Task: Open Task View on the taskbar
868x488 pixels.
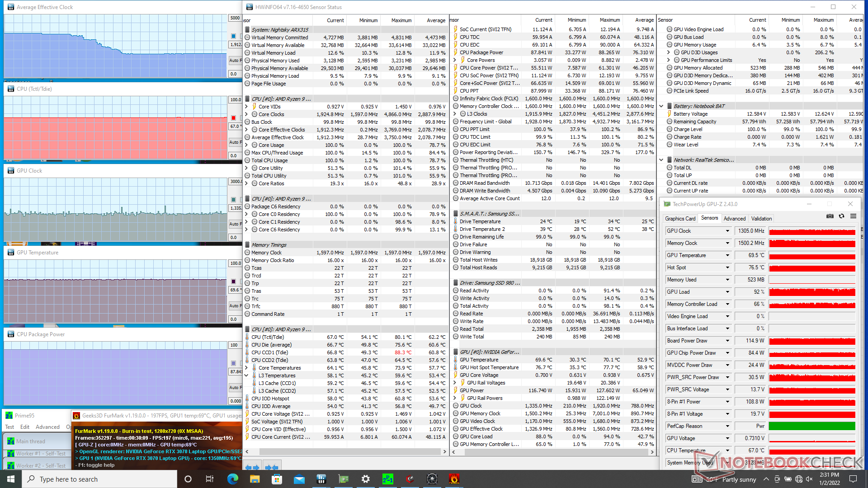Action: pos(210,479)
